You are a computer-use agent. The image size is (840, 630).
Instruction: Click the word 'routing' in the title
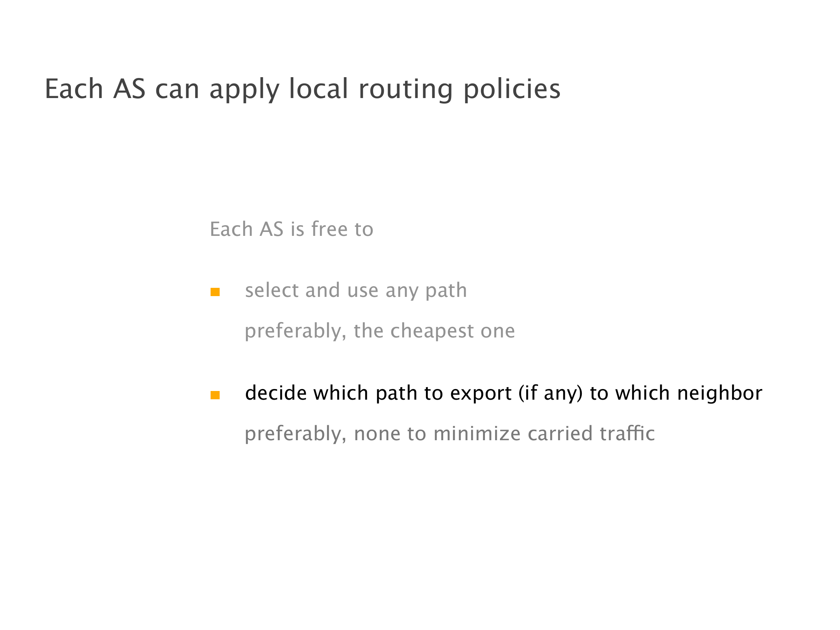(405, 89)
